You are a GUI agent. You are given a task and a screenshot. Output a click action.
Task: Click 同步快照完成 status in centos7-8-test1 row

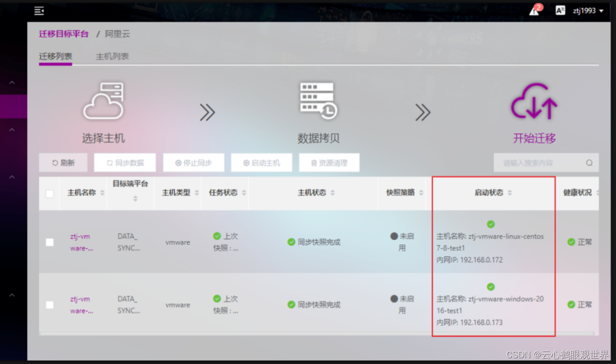pyautogui.click(x=314, y=242)
